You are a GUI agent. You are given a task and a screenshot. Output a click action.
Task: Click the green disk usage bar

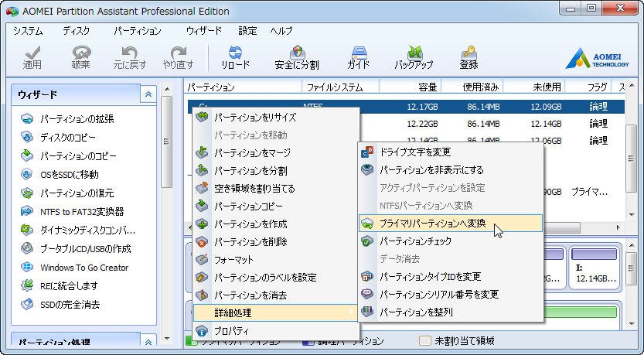580,312
